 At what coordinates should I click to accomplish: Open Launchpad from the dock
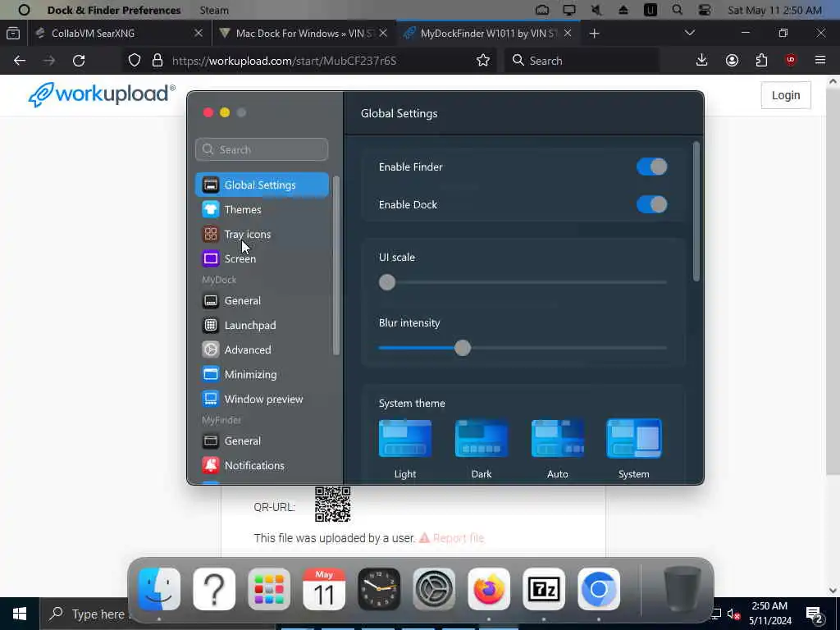click(x=269, y=589)
